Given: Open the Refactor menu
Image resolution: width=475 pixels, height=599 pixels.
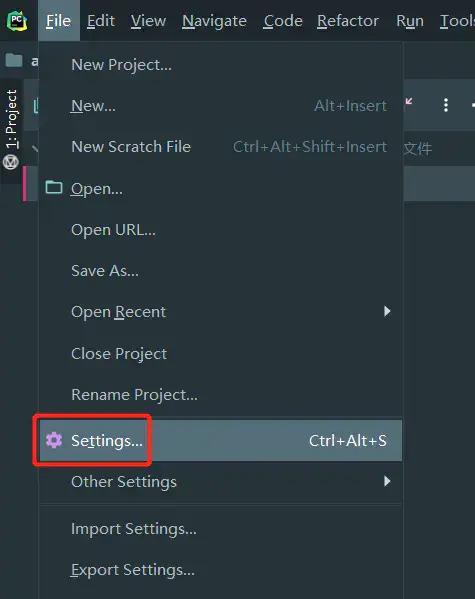Looking at the screenshot, I should click(x=348, y=21).
